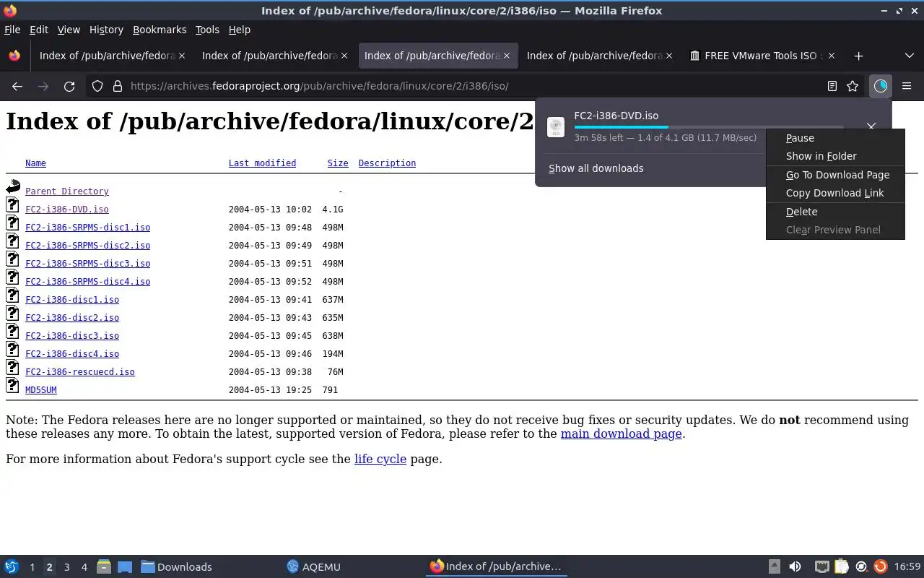Click the ISO file icon in downloads panel
Image resolution: width=924 pixels, height=578 pixels.
coord(556,127)
